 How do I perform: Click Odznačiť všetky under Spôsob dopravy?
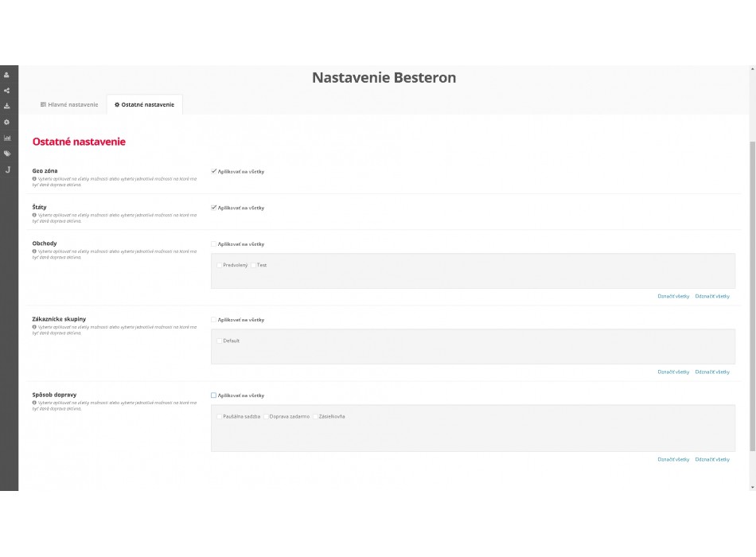(712, 460)
